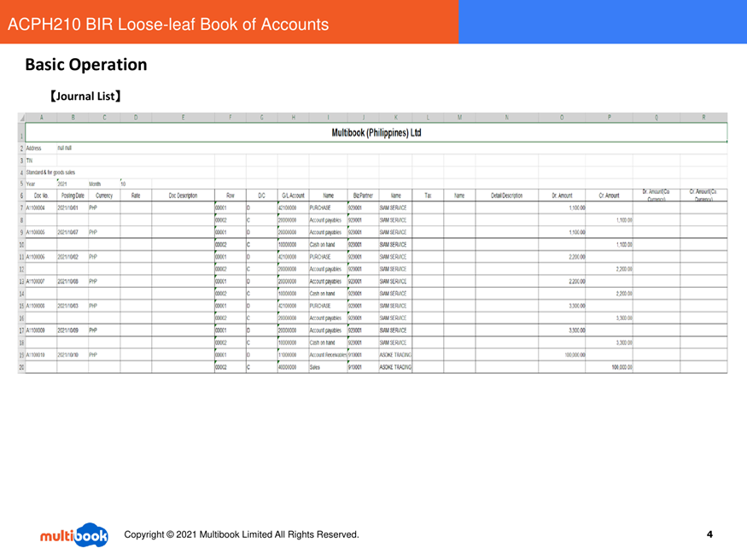Image resolution: width=747 pixels, height=560 pixels.
Task: Click the Cr. Amount column heading
Action: pyautogui.click(x=609, y=195)
